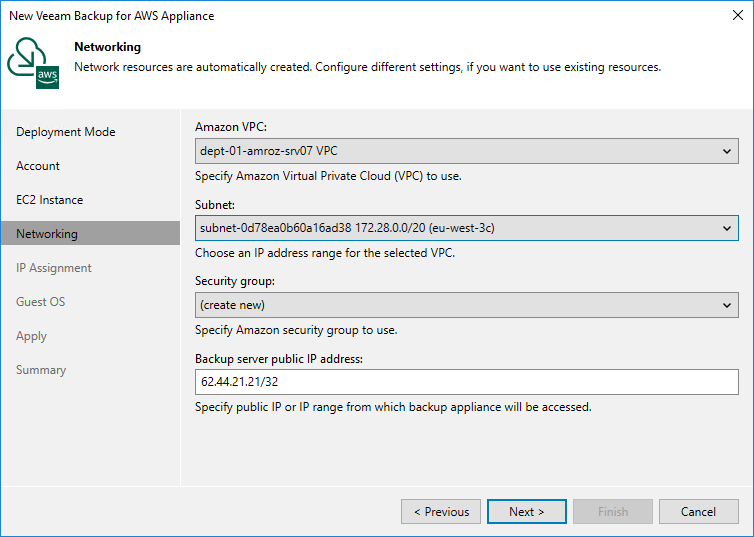The width and height of the screenshot is (754, 537).
Task: Switch to the Account step
Action: tap(38, 166)
